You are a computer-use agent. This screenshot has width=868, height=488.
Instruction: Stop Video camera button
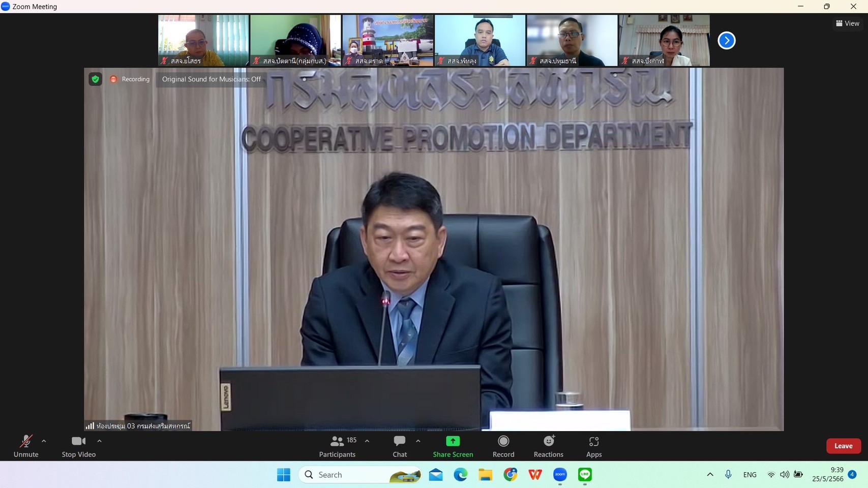click(x=78, y=446)
